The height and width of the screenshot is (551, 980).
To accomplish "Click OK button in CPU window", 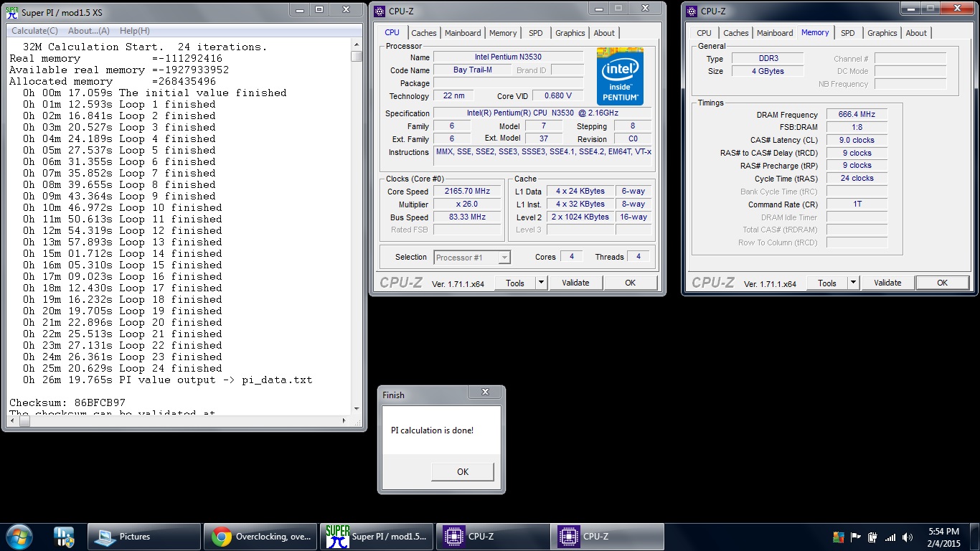I will 630,283.
